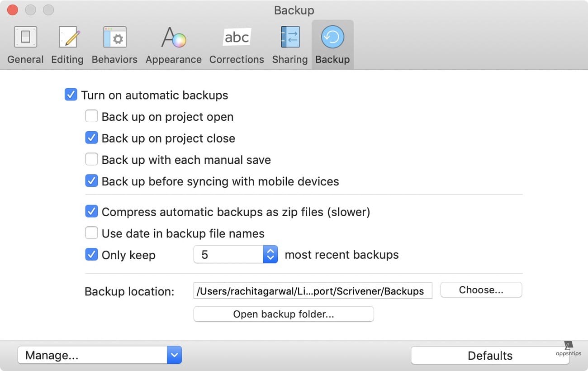Screen dimensions: 588x371
Task: Open the Behaviors settings pane
Action: (114, 37)
